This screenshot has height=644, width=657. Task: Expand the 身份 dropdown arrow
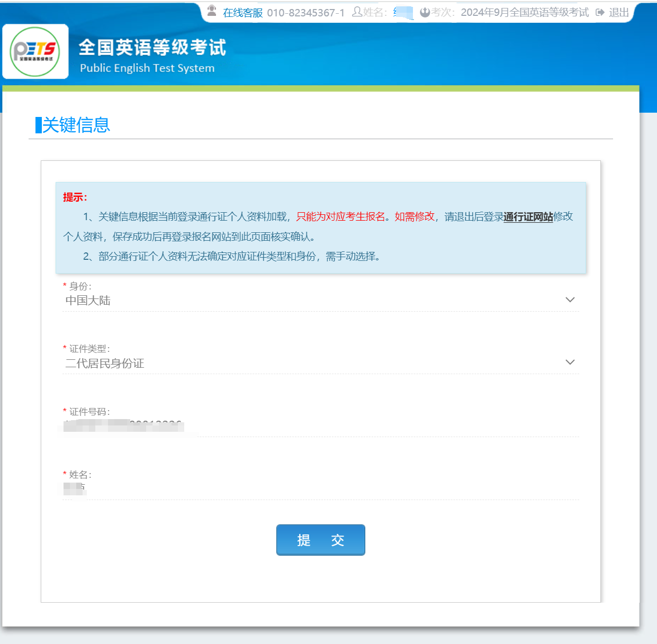pos(570,300)
